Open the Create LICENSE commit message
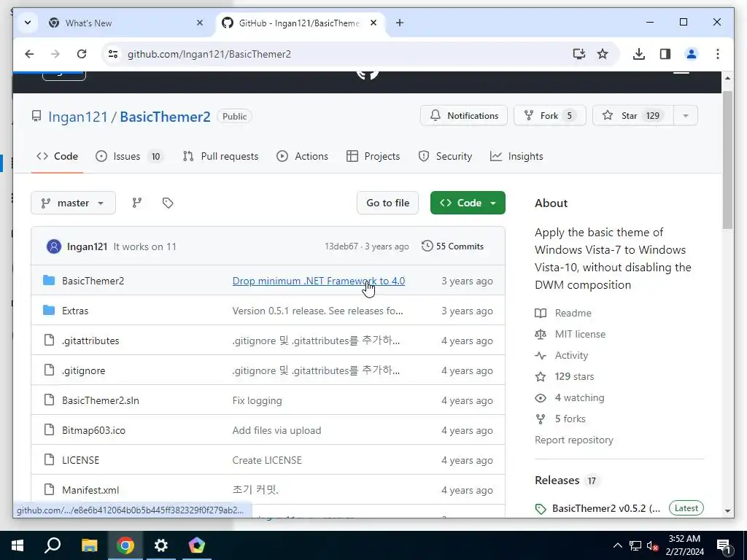The height and width of the screenshot is (560, 747). coord(267,461)
